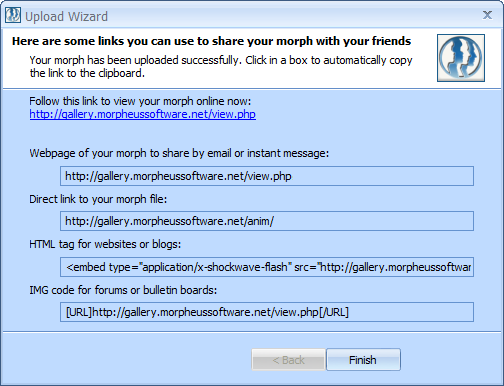
Task: Click the 'IMG code for forums' label
Action: [x=123, y=290]
